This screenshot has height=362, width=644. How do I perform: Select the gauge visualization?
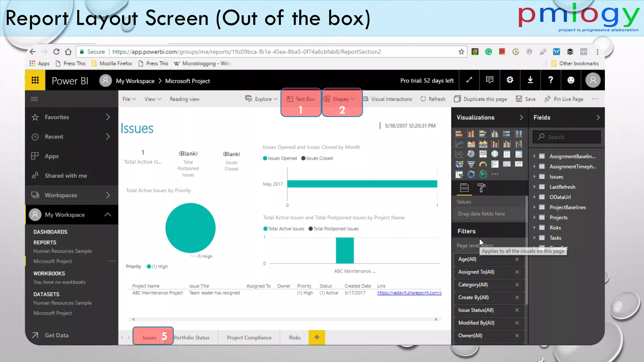(x=483, y=164)
